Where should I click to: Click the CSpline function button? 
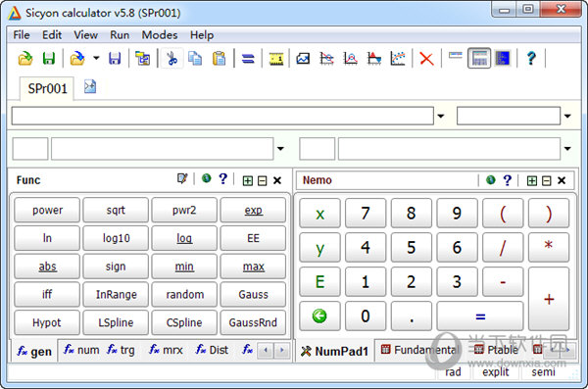184,322
